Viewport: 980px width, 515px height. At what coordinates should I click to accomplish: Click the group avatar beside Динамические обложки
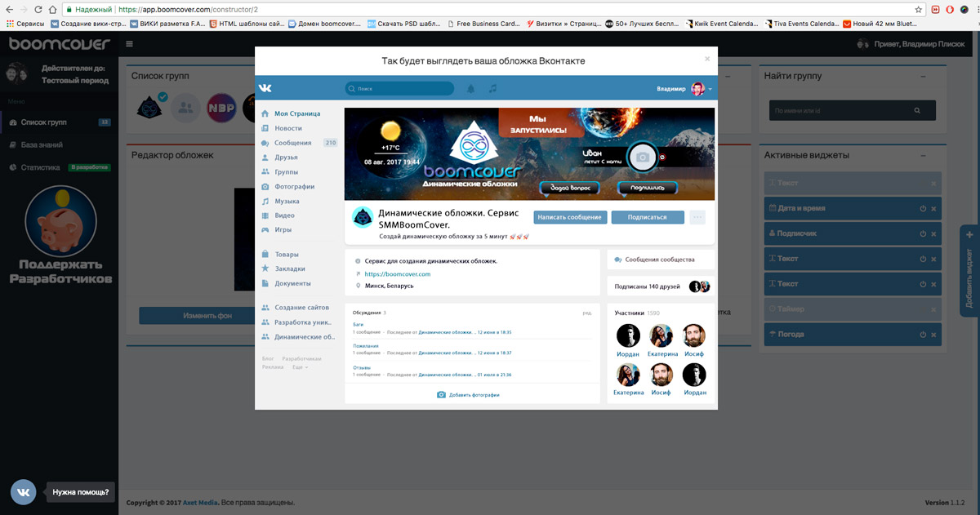363,218
